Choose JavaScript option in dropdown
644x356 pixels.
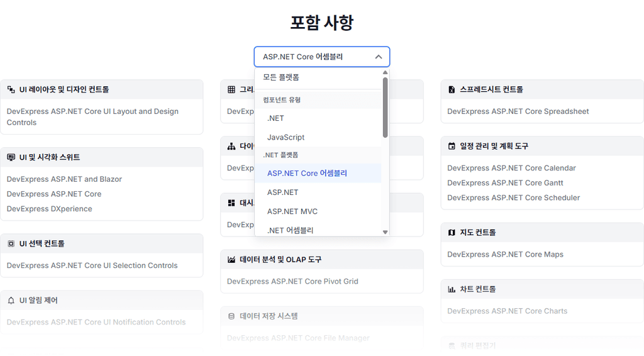(318, 137)
